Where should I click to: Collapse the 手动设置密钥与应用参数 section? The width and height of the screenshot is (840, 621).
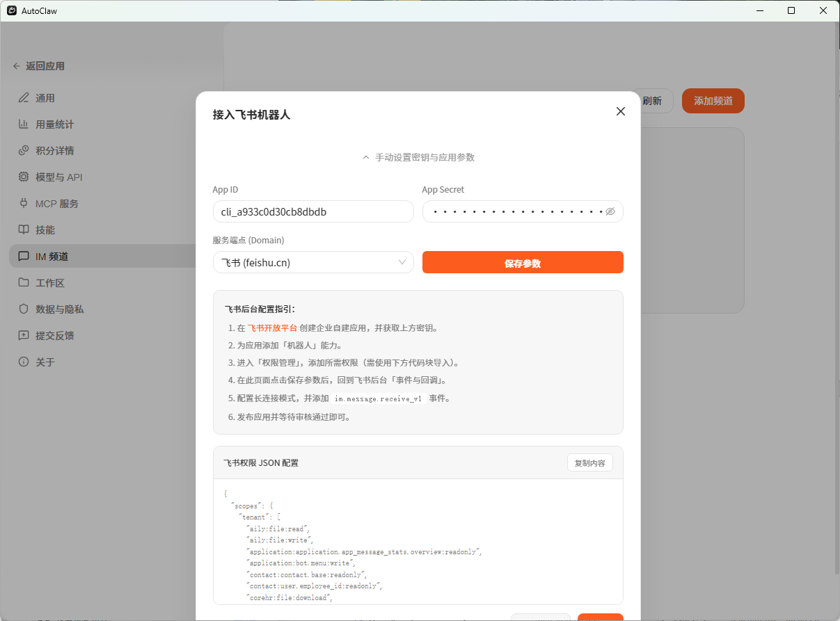418,157
